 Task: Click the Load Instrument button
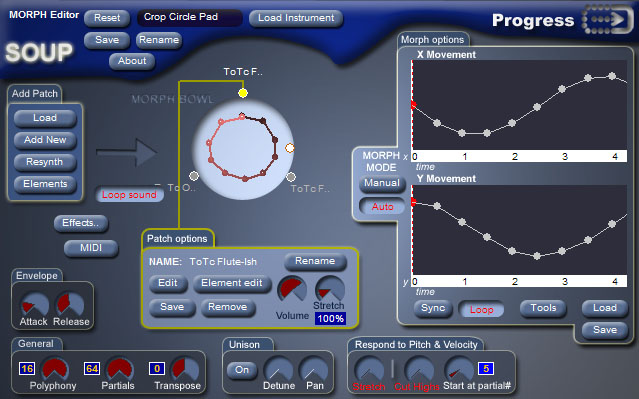pos(296,18)
